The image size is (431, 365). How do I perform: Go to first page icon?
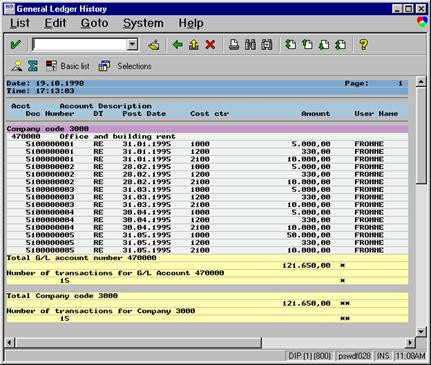coord(291,44)
